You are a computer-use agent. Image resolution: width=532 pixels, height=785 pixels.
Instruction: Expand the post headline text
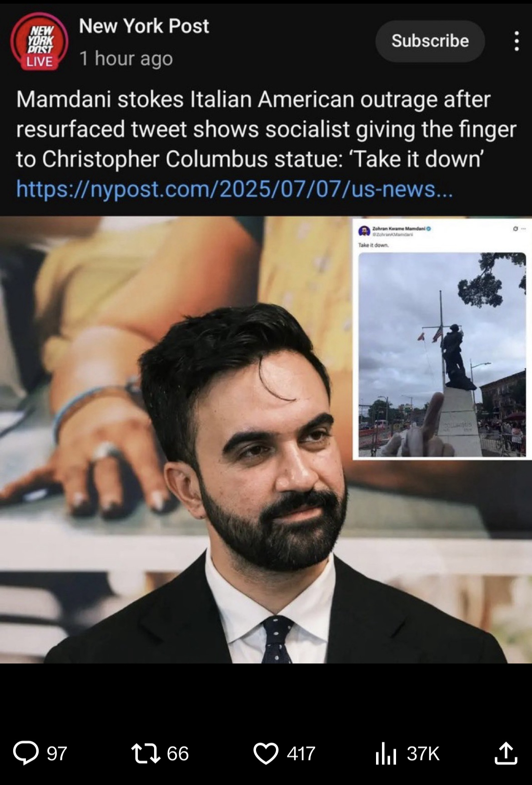click(266, 129)
